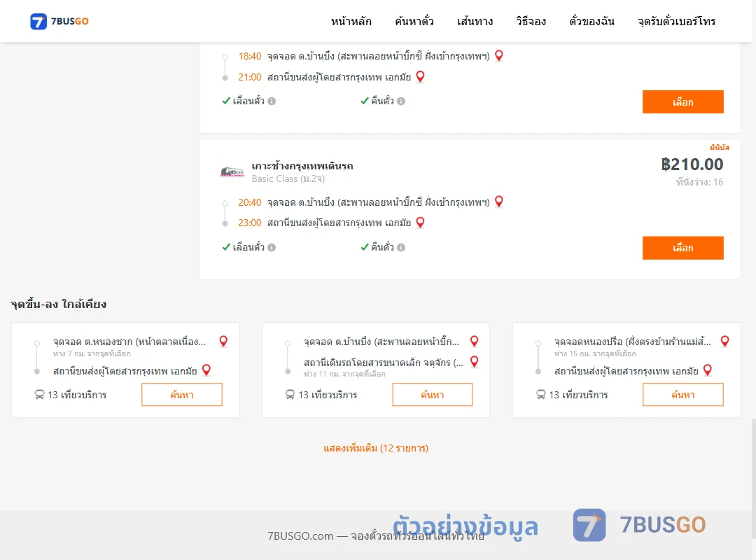
Task: Show map pin for เอกมัย in หนองชาก card
Action: [x=206, y=370]
